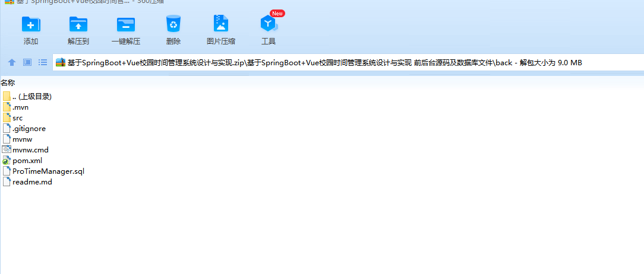
Task: Select the ProTimeManager.sql file name
Action: point(49,171)
